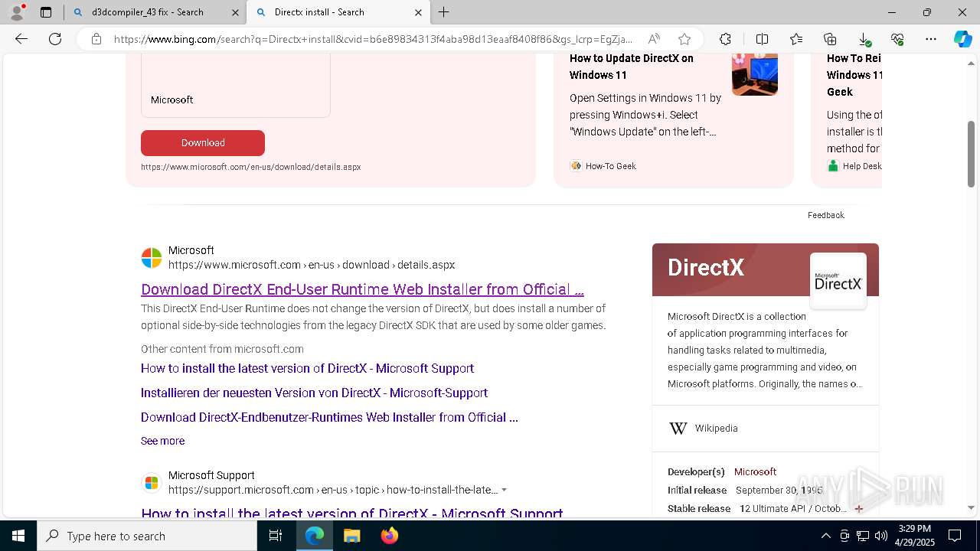
Task: Activate the Read aloud icon
Action: [x=654, y=39]
